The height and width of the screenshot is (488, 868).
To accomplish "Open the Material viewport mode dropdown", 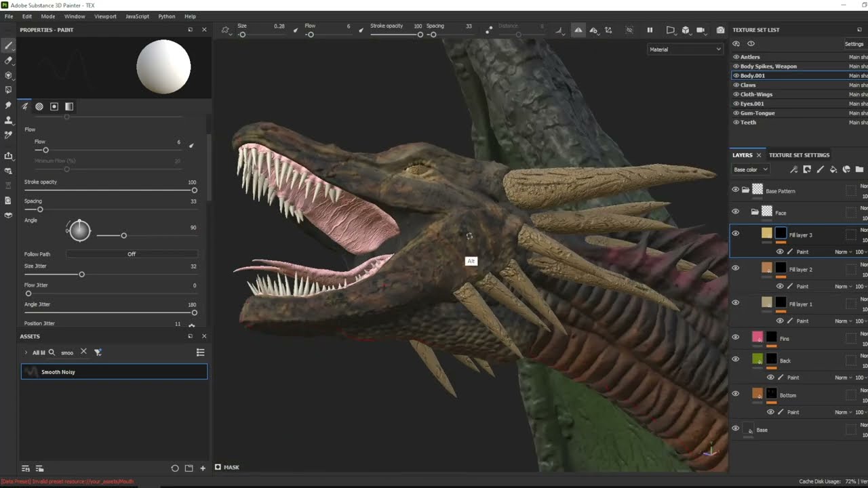I will click(x=685, y=49).
